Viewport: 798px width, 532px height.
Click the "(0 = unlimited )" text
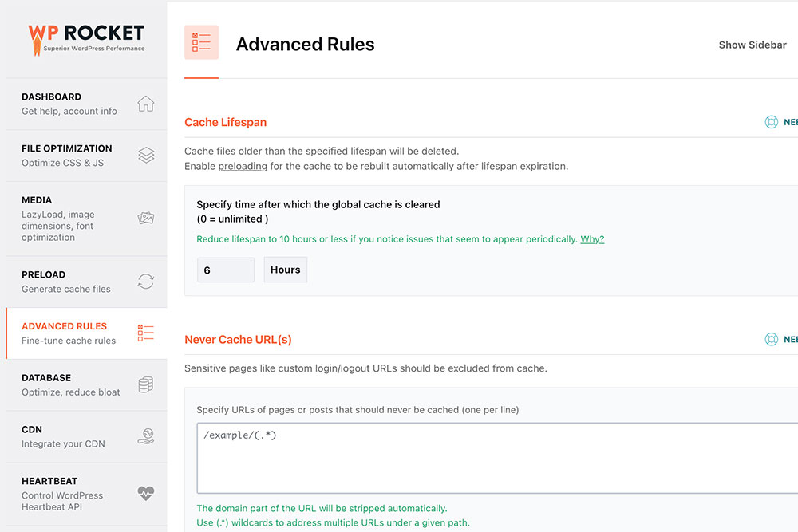tap(232, 219)
